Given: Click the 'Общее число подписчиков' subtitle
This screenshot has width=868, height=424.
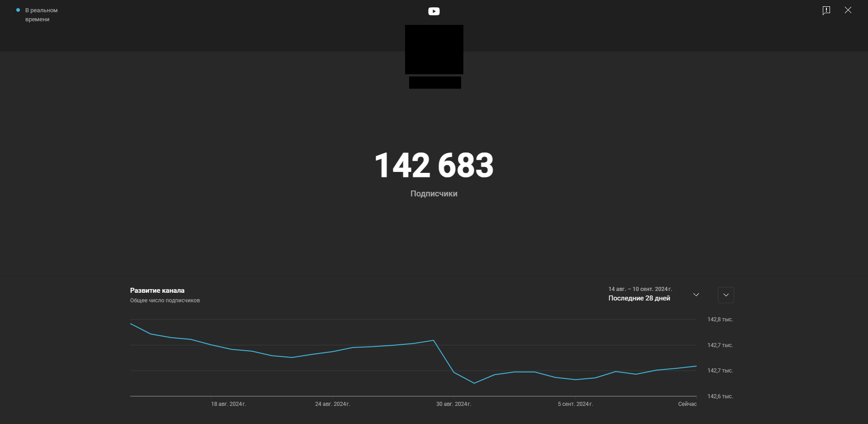Looking at the screenshot, I should 165,300.
